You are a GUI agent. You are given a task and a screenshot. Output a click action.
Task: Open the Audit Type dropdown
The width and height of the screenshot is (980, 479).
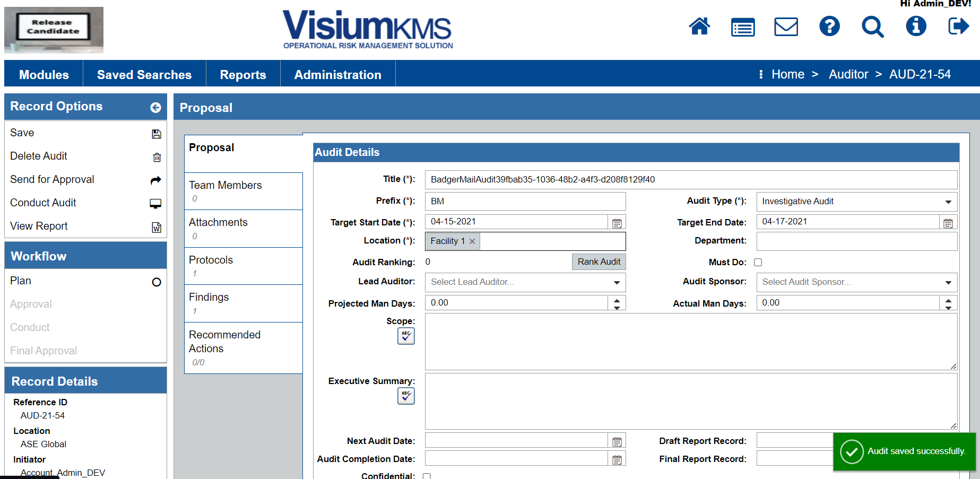pos(948,202)
